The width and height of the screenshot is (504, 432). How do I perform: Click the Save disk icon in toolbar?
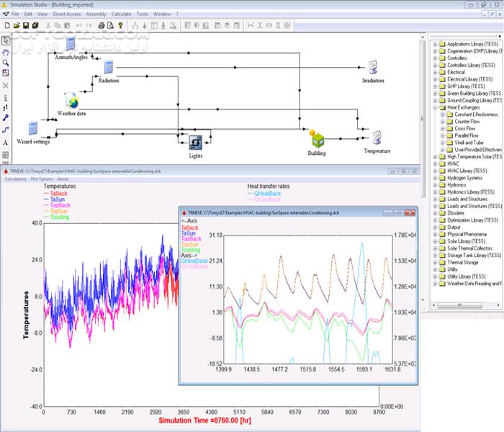pos(26,25)
